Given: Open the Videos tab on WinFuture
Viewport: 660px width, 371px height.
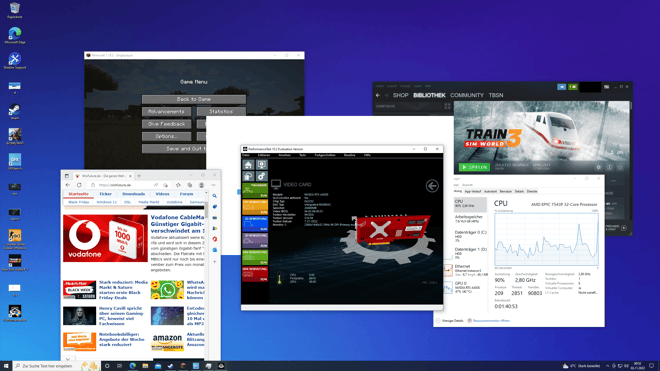Looking at the screenshot, I should tap(162, 194).
